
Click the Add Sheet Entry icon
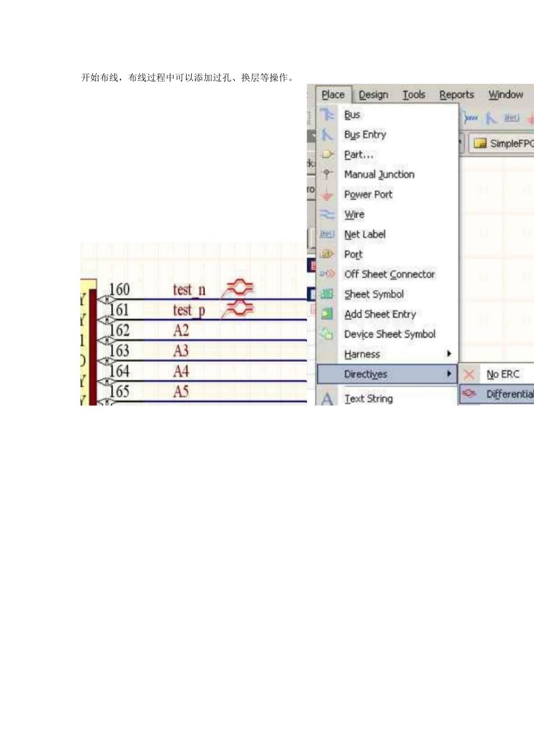[x=327, y=314]
